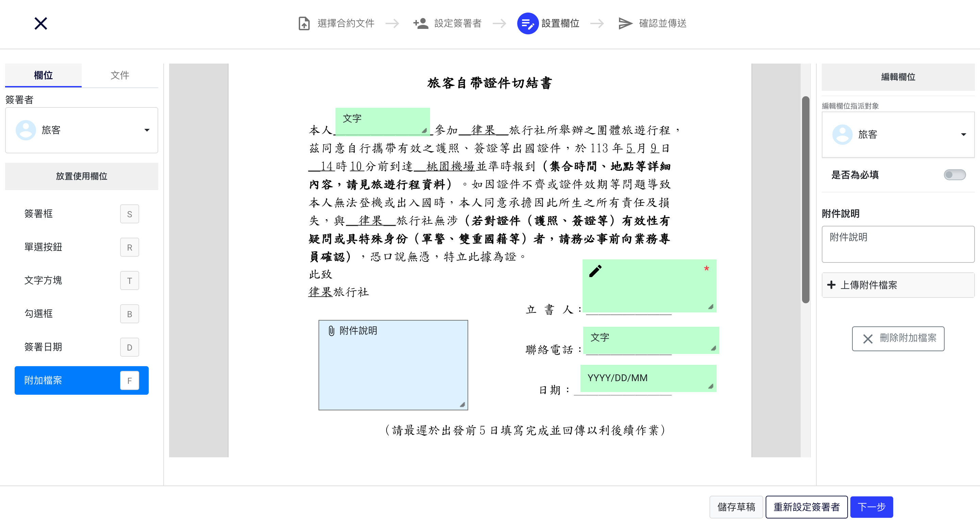Click the document vertical scrollbar thumb
This screenshot has width=980, height=528.
pyautogui.click(x=805, y=200)
